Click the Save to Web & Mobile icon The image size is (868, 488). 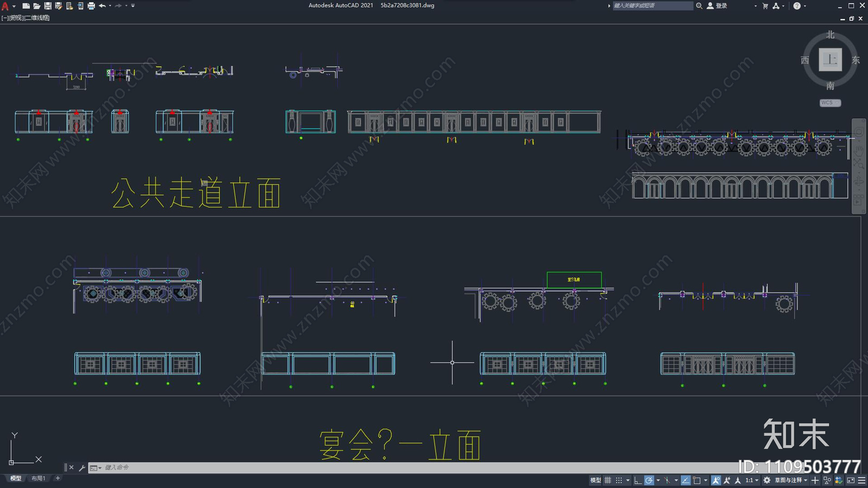click(80, 6)
